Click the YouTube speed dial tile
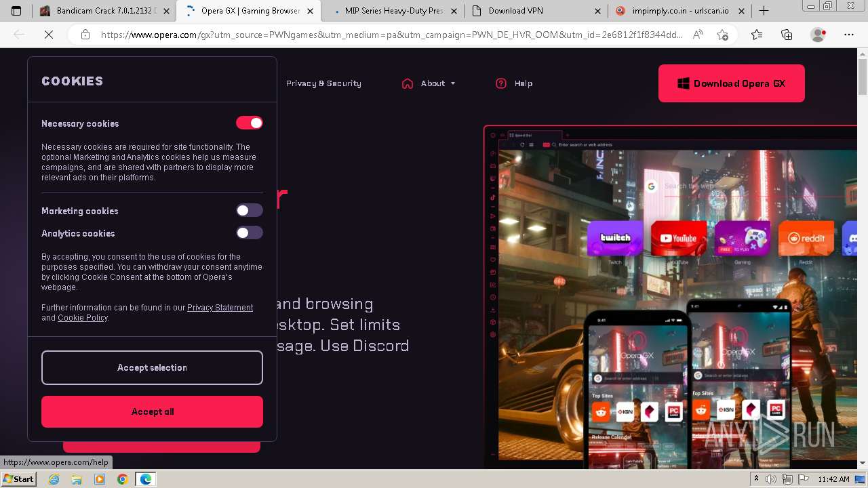868x488 pixels. click(679, 239)
